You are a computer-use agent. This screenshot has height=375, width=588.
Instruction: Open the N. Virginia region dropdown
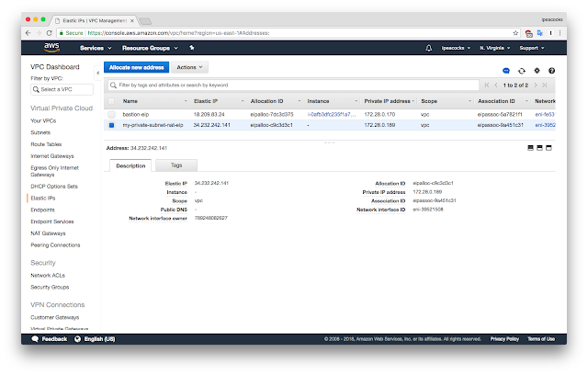click(495, 48)
